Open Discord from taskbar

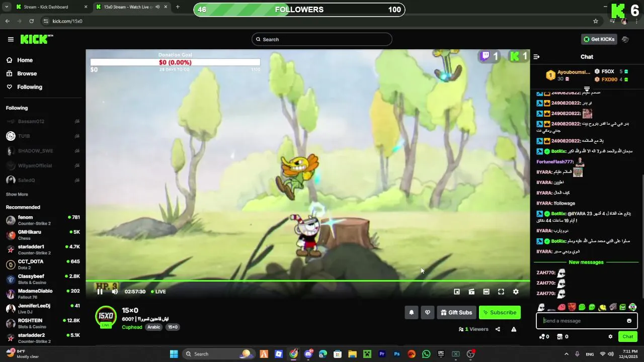308,354
